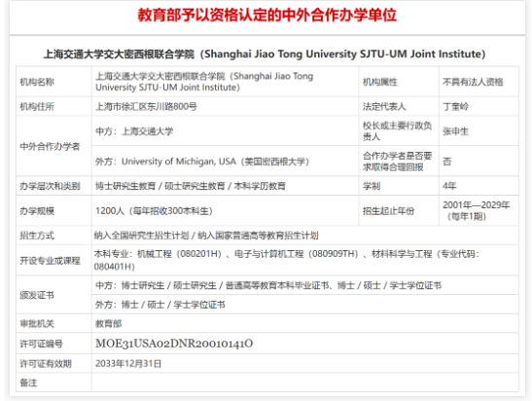
Task: Select the 2001年—2029年 enrollment period cell
Action: coord(479,211)
